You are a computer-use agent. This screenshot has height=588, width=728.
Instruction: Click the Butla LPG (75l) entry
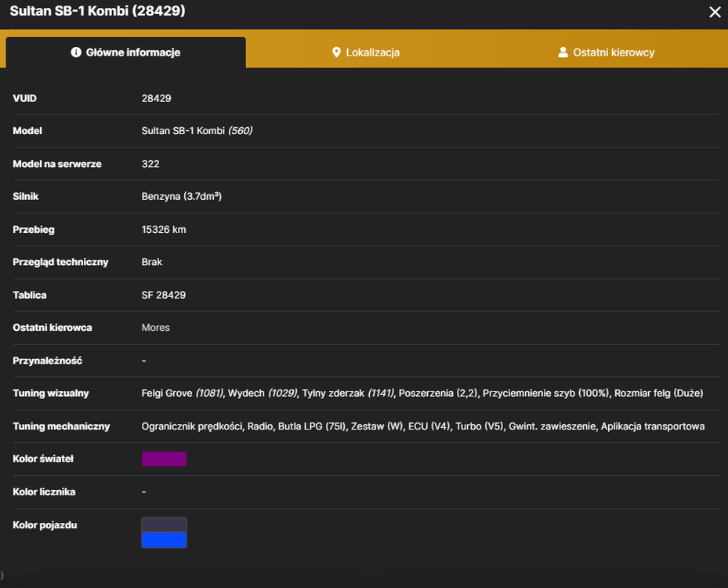coord(311,426)
